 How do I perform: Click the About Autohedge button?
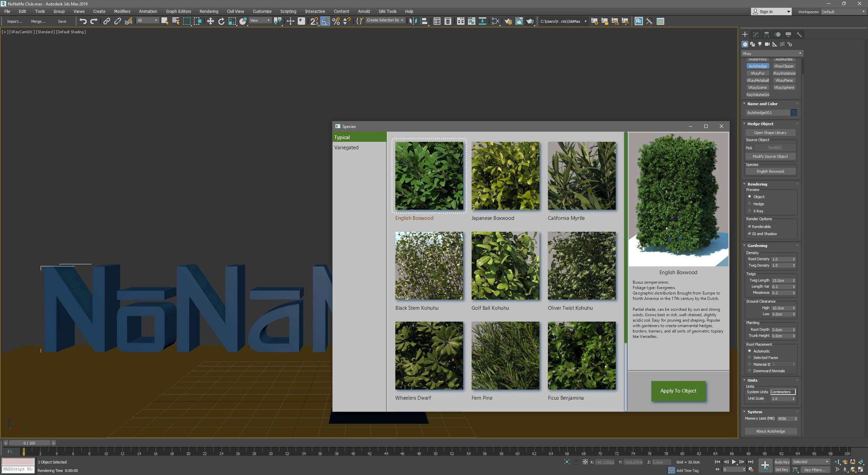770,431
